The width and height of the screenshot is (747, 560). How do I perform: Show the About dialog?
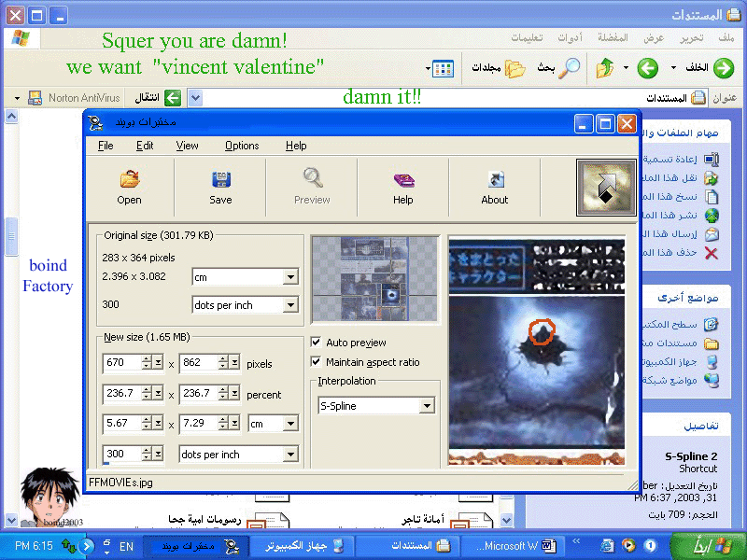tap(495, 188)
